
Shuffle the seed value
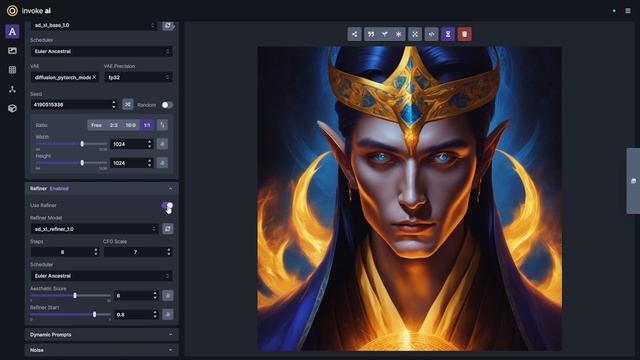click(x=128, y=104)
